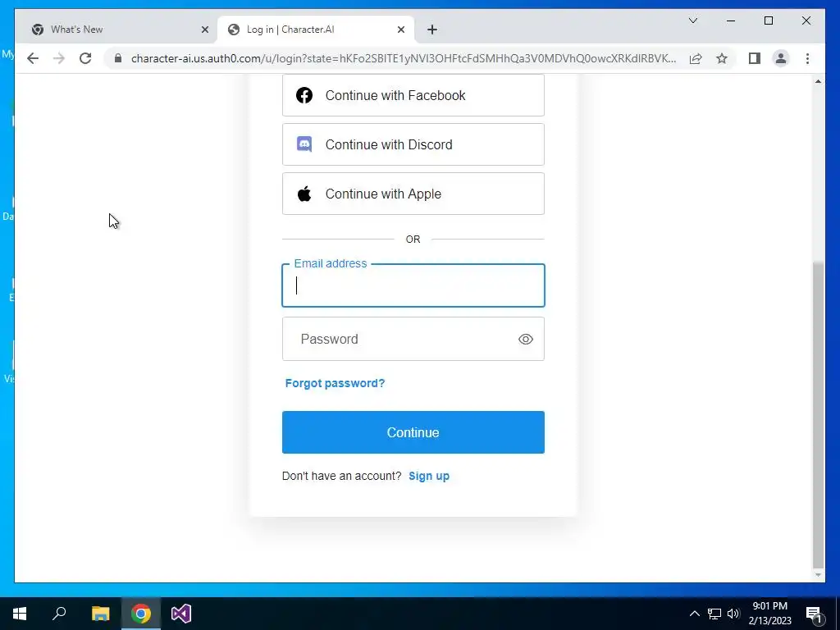Image resolution: width=840 pixels, height=630 pixels.
Task: Click the address bar URL
Action: (404, 58)
